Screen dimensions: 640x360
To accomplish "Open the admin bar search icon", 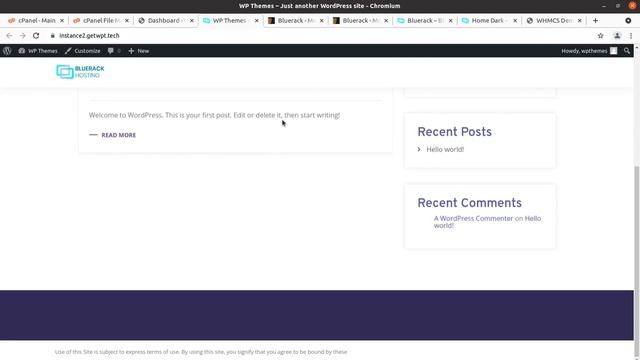I will [x=627, y=51].
